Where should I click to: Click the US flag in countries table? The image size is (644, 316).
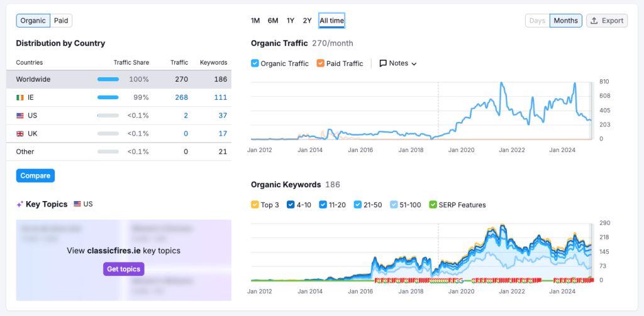[20, 116]
